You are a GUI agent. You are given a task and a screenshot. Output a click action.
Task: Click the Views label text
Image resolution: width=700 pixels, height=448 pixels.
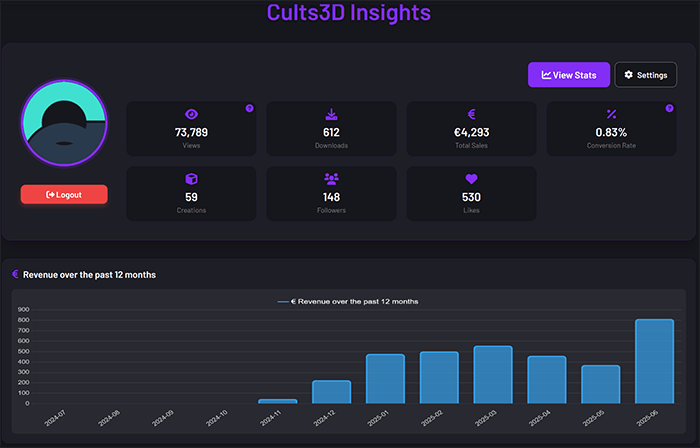192,145
